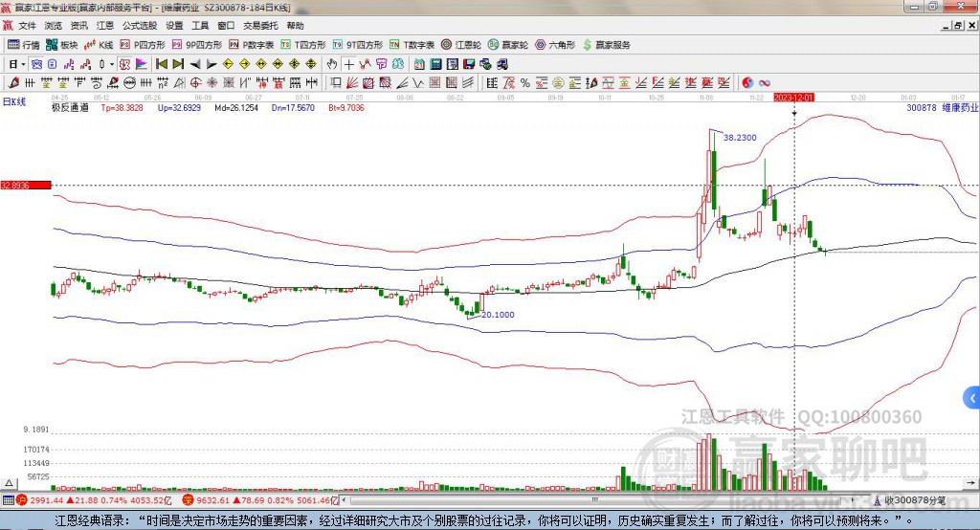980x530 pixels.
Task: Open the P四方形 tool
Action: coord(143,45)
